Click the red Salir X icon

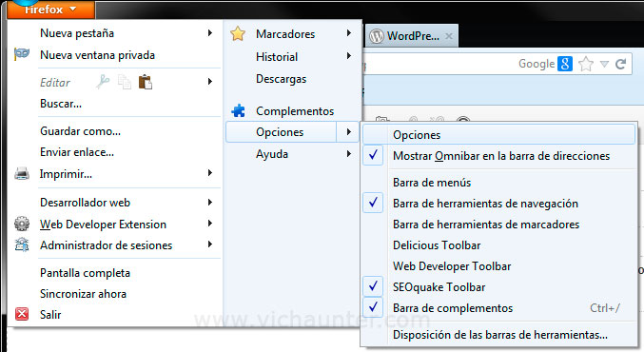[x=22, y=314]
